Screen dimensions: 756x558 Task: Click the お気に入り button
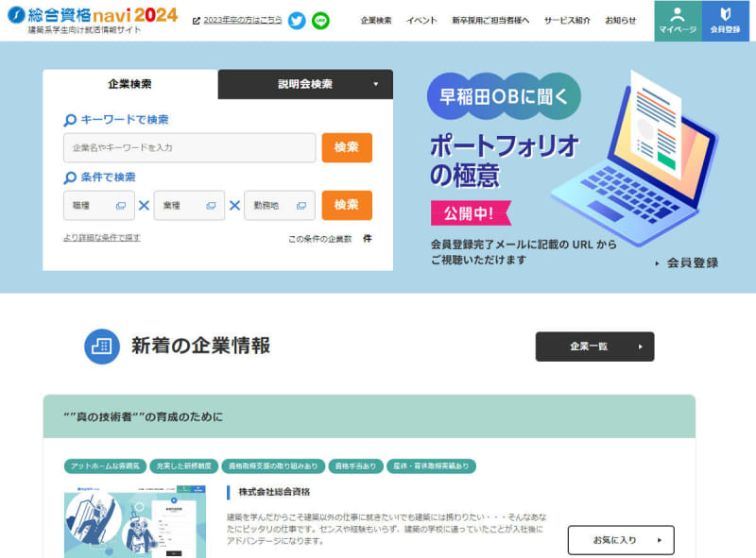point(621,540)
